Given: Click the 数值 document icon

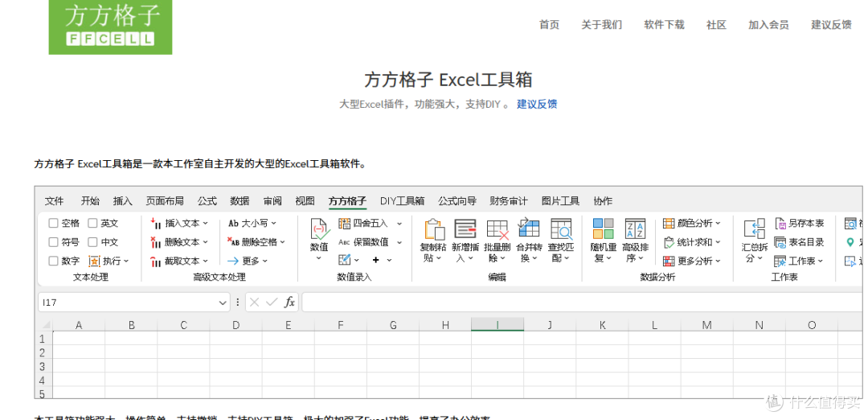Looking at the screenshot, I should tap(319, 229).
